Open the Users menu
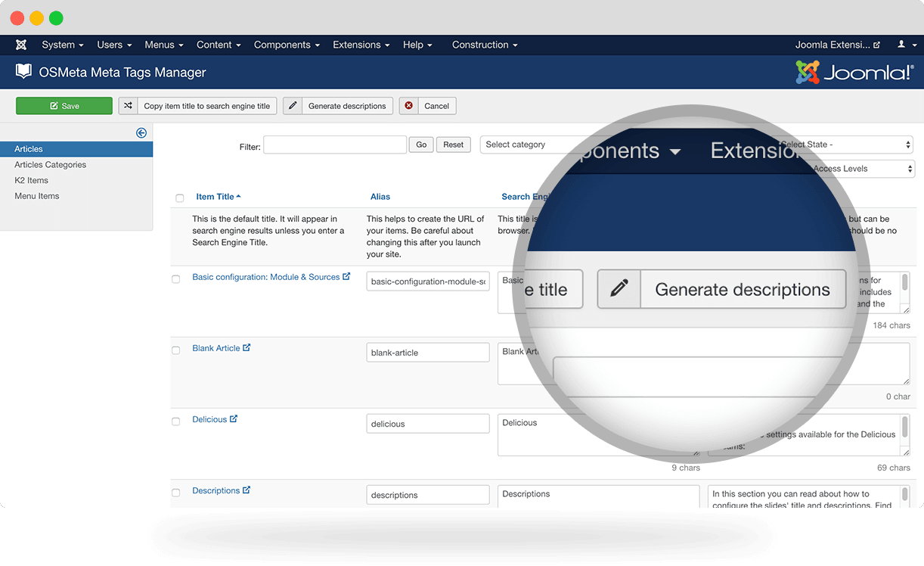The image size is (924, 566). click(x=114, y=45)
